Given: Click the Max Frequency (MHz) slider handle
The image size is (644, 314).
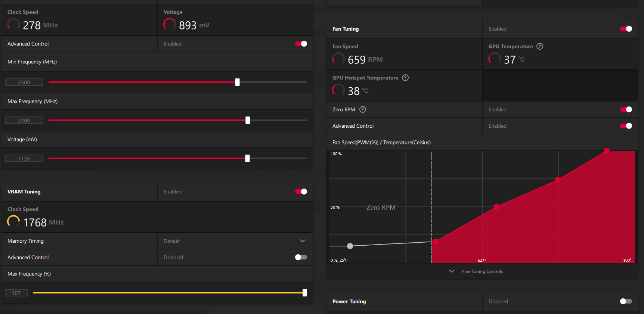Looking at the screenshot, I should pos(248,120).
